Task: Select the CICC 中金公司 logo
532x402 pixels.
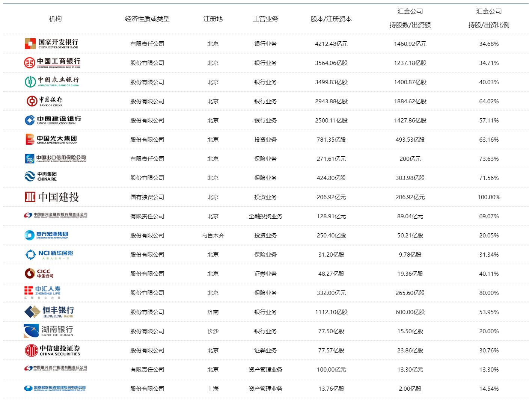Action: 39,274
